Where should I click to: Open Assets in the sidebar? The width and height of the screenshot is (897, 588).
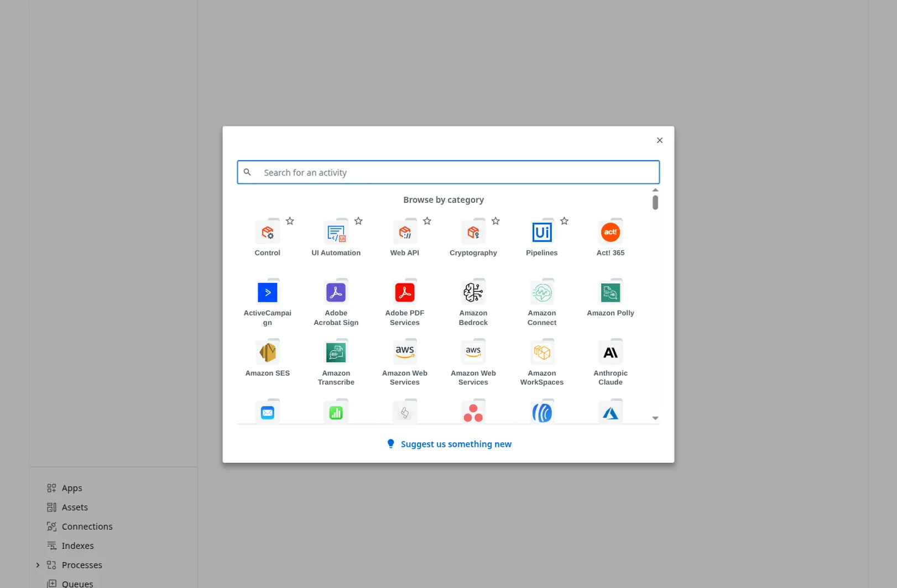(x=75, y=507)
